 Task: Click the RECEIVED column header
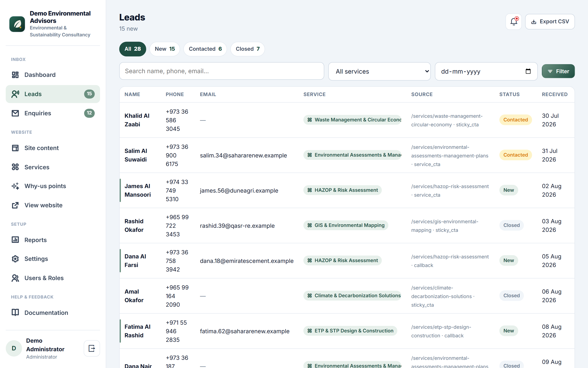(555, 94)
